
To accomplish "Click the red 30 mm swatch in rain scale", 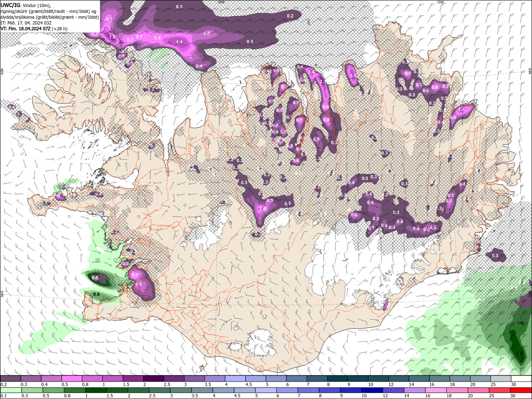I will tap(521, 390).
